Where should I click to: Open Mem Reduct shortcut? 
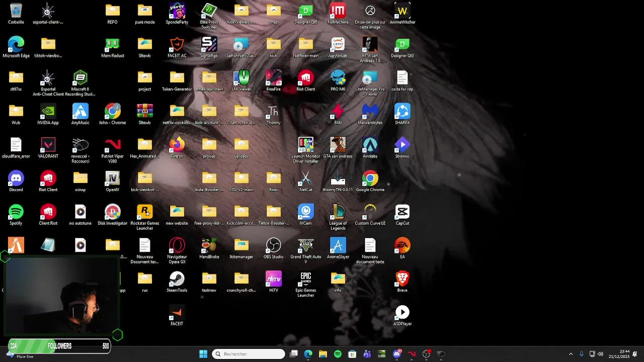pos(113,48)
